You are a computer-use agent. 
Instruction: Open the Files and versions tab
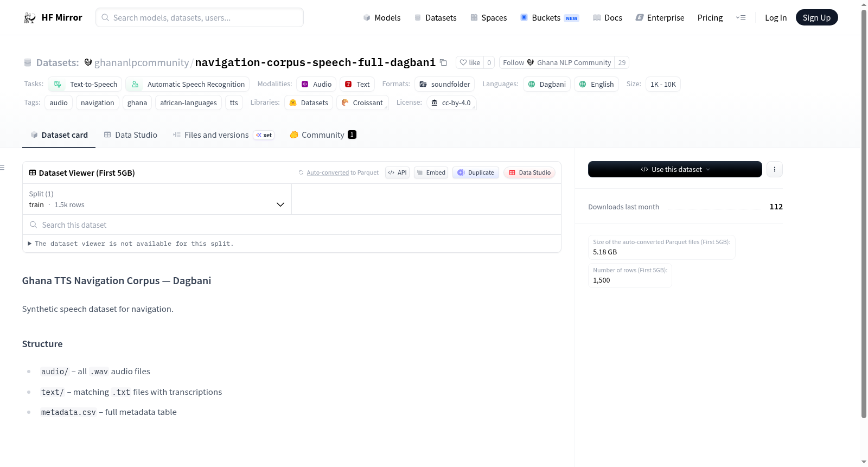click(224, 135)
